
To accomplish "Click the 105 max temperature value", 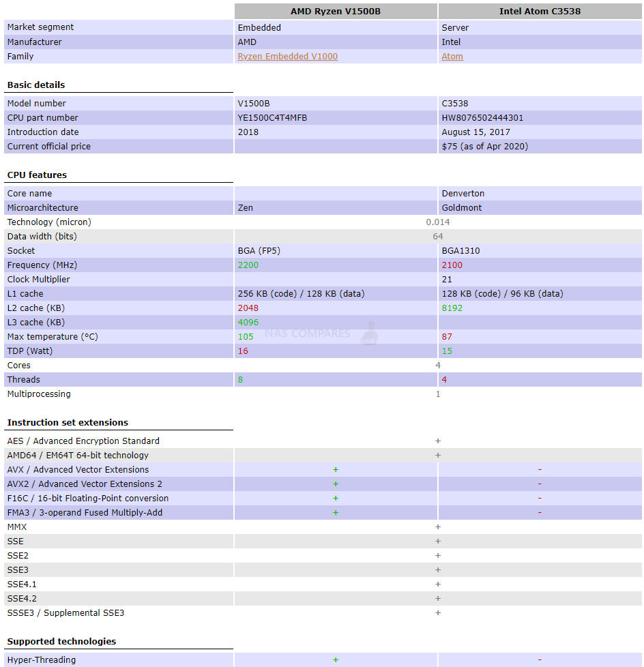I will [x=245, y=336].
